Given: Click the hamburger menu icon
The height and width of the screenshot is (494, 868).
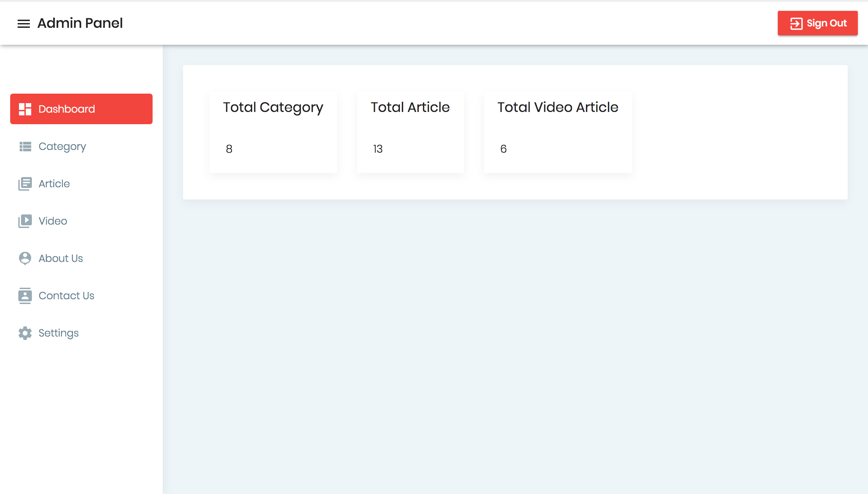Looking at the screenshot, I should coord(24,23).
